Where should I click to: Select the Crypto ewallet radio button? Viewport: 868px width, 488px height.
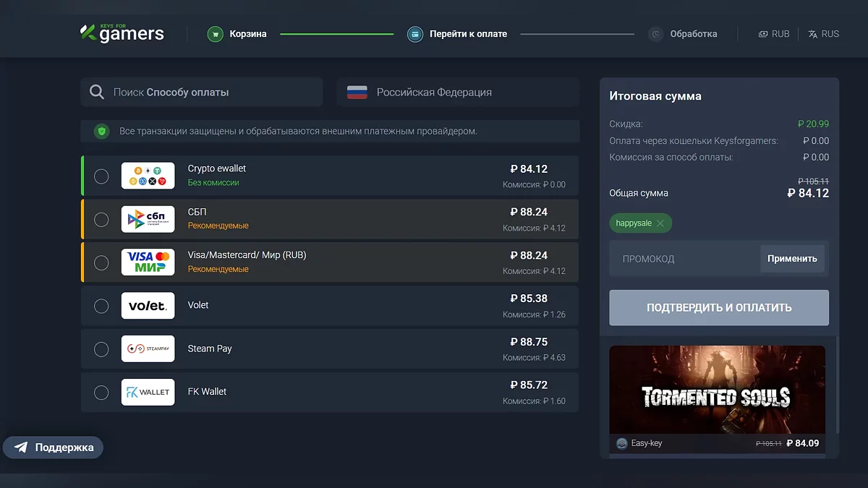pyautogui.click(x=101, y=176)
